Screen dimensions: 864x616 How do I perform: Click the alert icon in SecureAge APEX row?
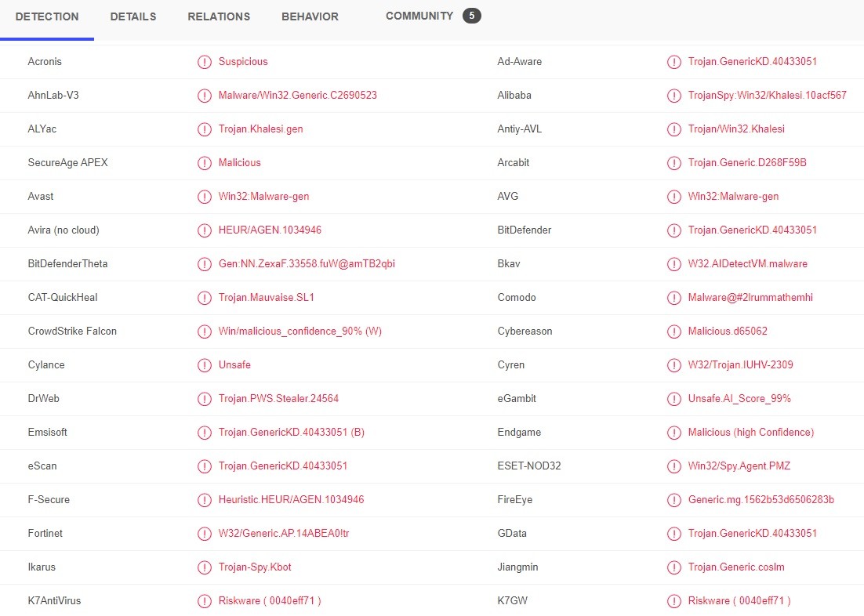205,163
